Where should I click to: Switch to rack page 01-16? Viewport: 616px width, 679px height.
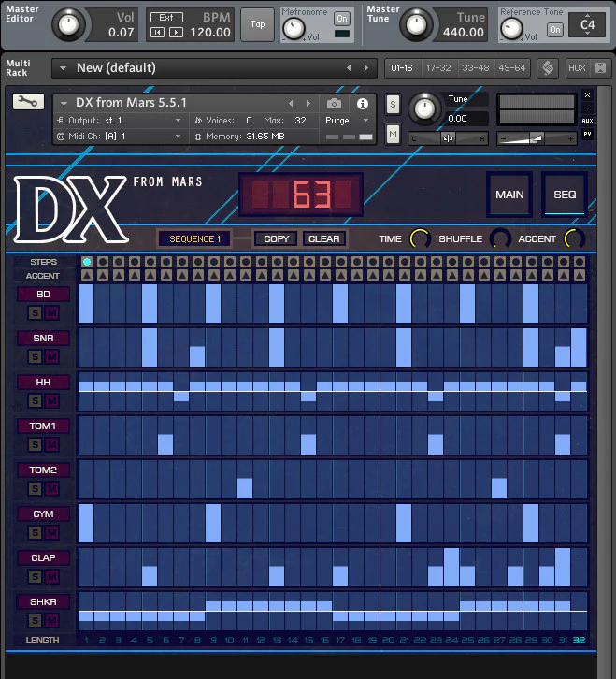(x=402, y=68)
